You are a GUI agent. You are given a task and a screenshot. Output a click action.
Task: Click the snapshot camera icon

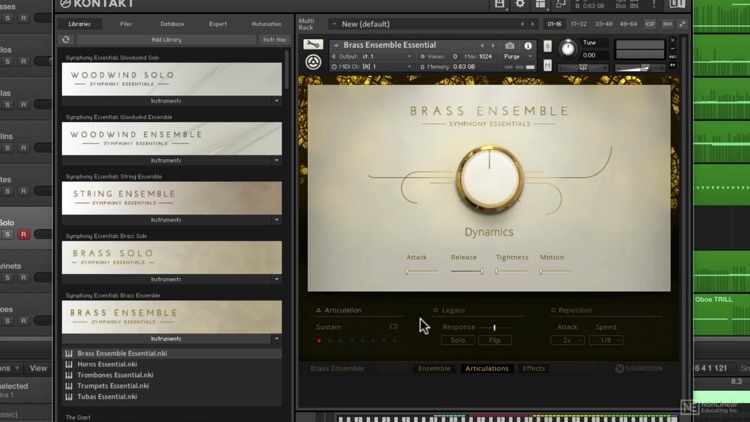pos(510,46)
